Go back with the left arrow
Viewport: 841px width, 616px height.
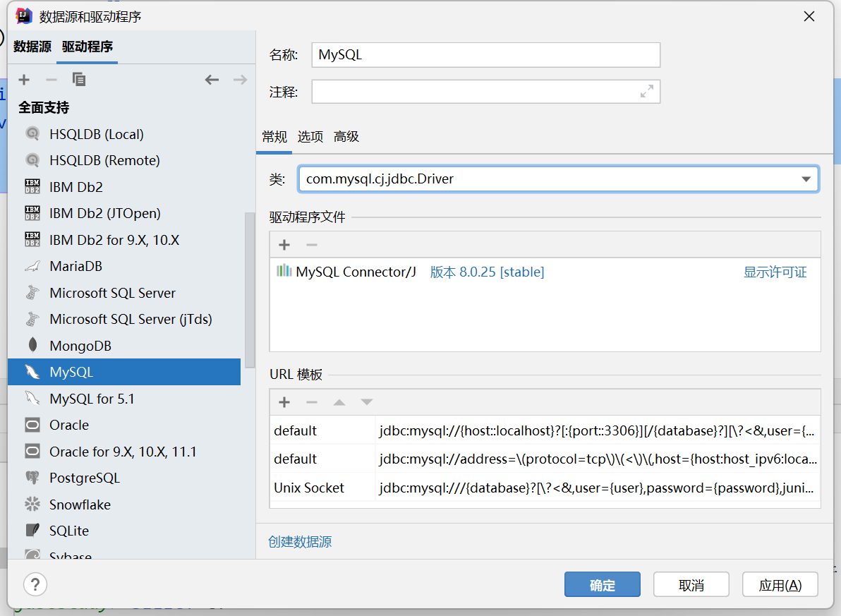212,80
